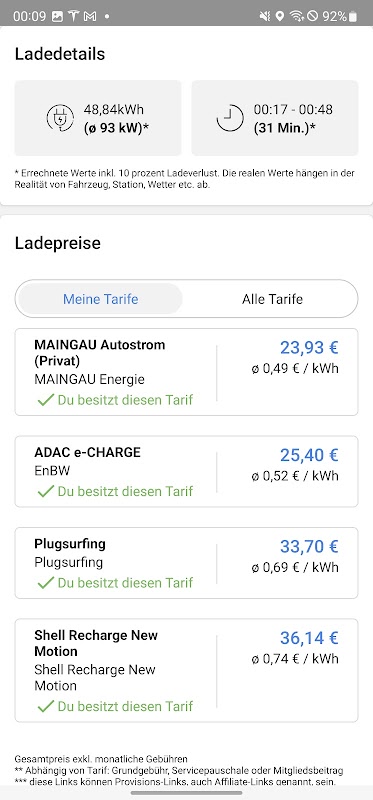This screenshot has height=800, width=373.
Task: Open the Tesla notification icon in status bar
Action: tap(73, 16)
